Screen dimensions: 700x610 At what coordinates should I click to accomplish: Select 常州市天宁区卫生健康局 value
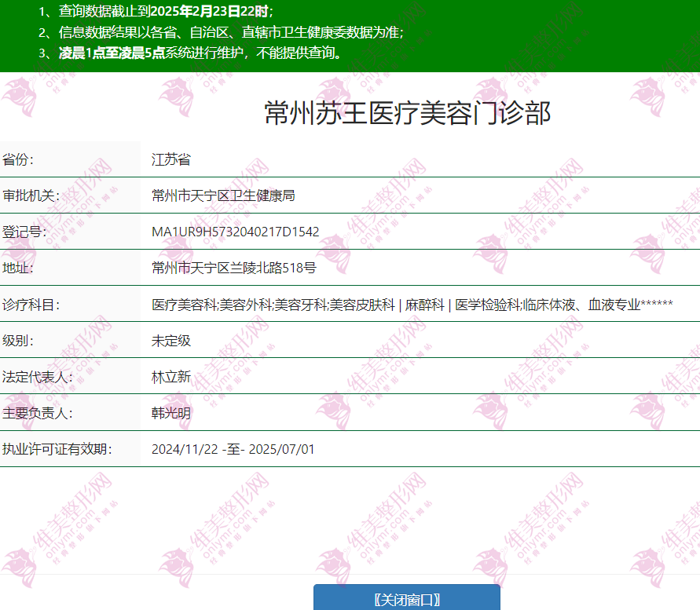[x=223, y=195]
